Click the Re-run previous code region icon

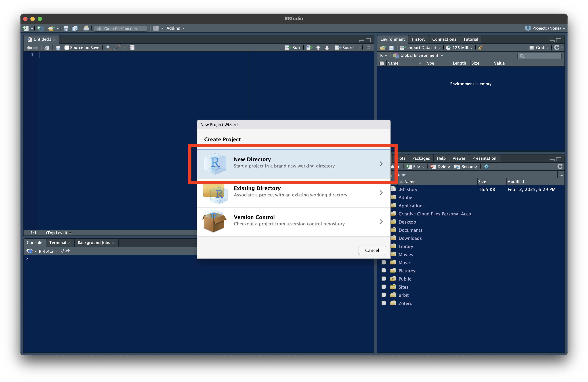tap(309, 48)
